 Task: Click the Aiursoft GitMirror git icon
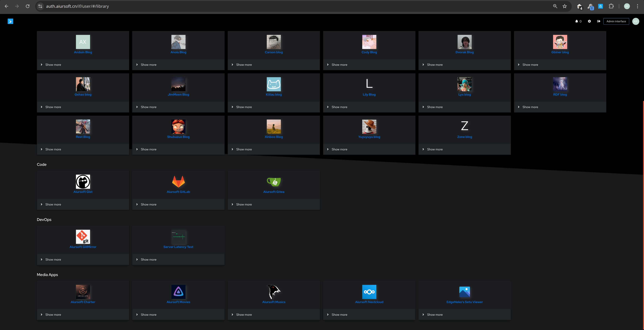click(83, 237)
